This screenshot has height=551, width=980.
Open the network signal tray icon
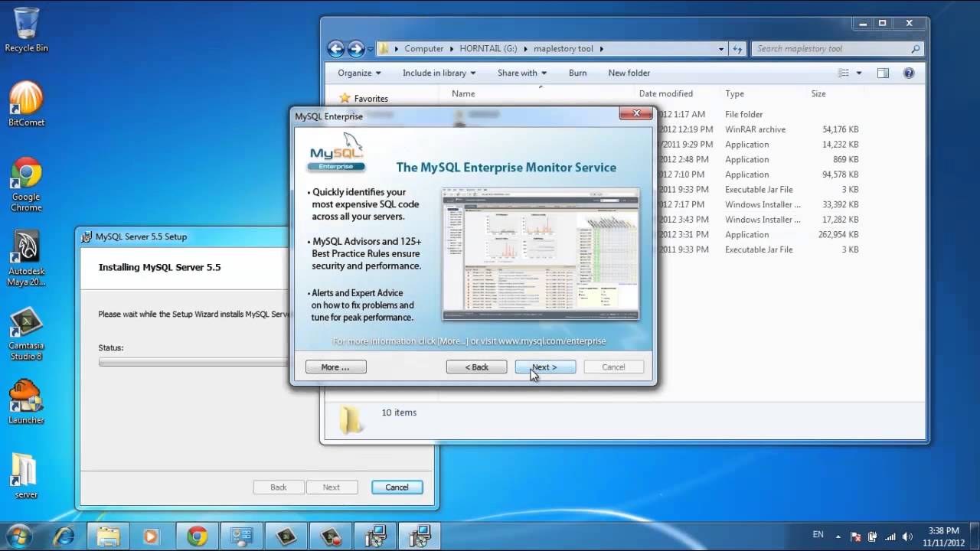pyautogui.click(x=890, y=536)
